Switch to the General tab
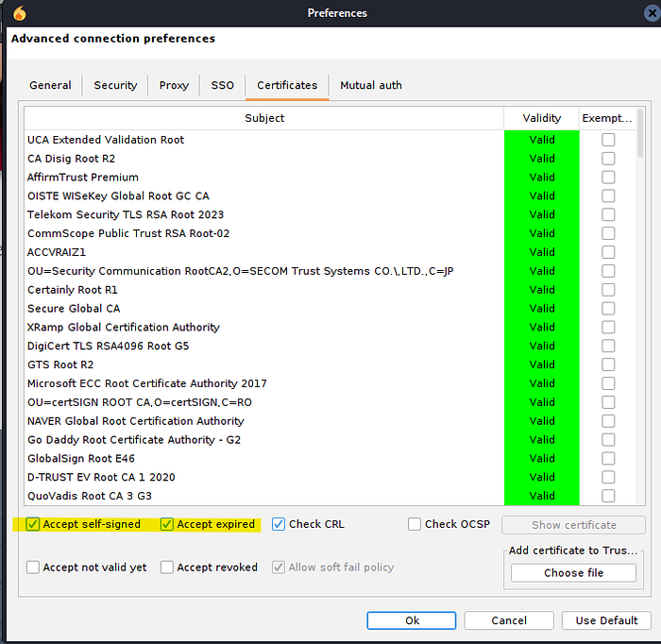Image resolution: width=661 pixels, height=644 pixels. pos(50,85)
